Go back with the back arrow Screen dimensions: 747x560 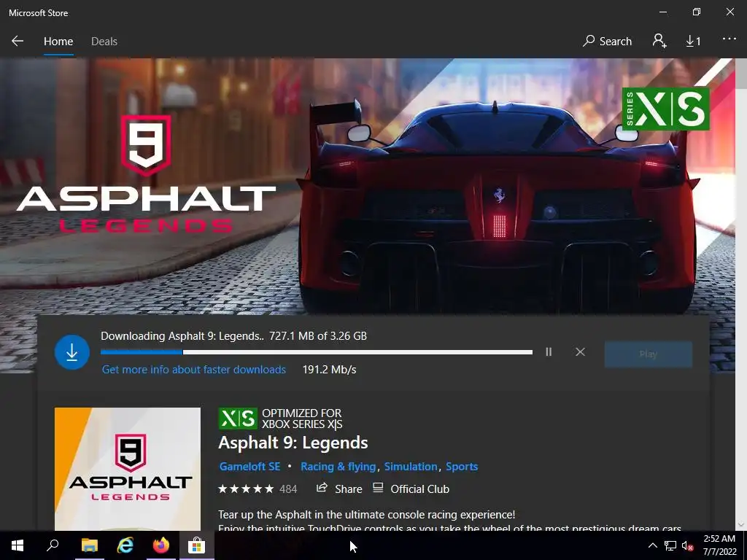[18, 42]
